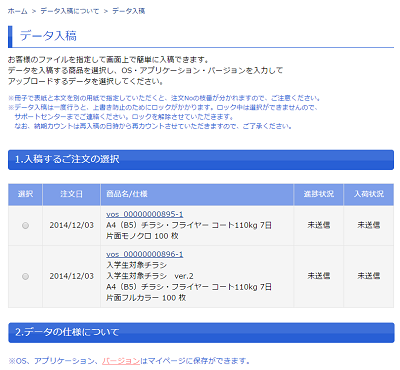Click 入学生対象チラシ ver.2 product text
Screen dimensions: 400x370
click(x=150, y=276)
